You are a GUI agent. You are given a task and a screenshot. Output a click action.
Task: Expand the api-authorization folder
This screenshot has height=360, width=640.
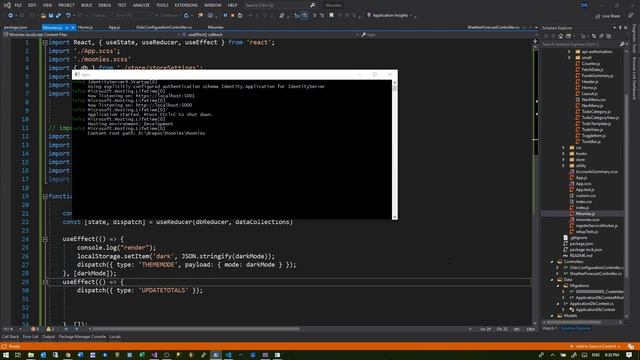(569, 51)
